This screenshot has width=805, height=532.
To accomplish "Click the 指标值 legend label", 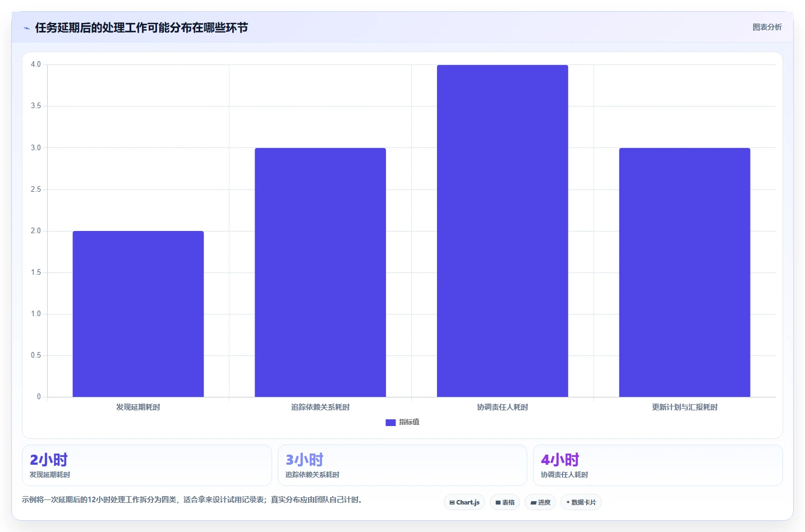I will point(409,422).
